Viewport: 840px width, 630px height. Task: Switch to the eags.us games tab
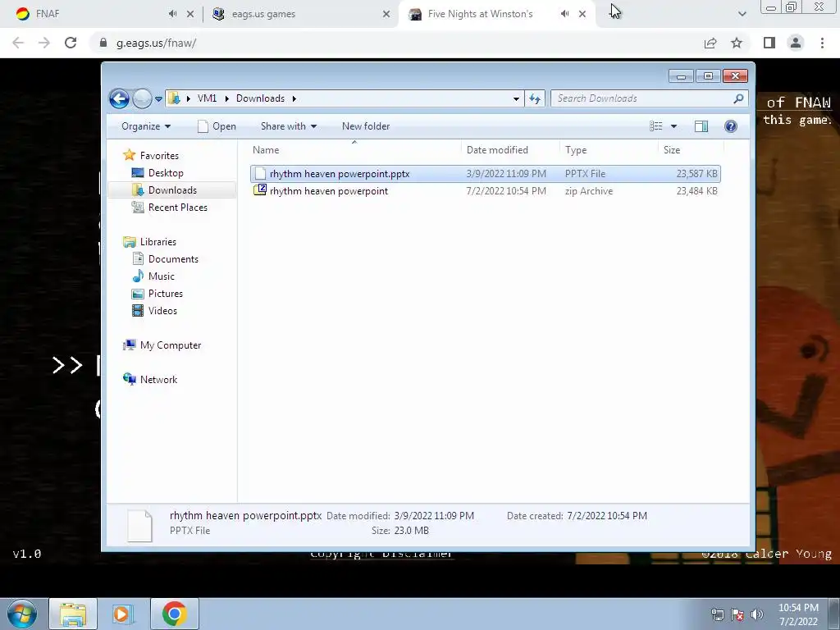pos(300,14)
